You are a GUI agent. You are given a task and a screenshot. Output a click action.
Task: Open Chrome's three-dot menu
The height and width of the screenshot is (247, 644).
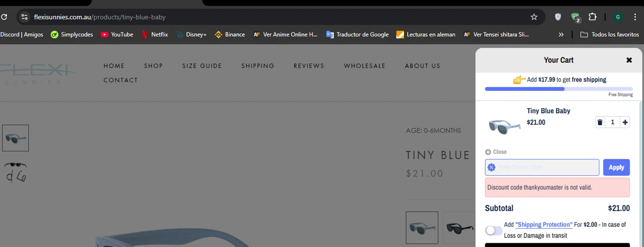pos(635,17)
